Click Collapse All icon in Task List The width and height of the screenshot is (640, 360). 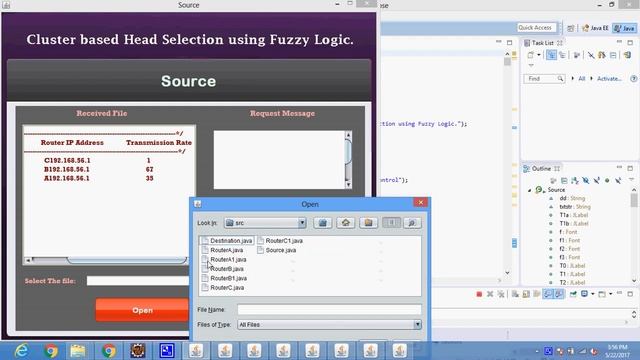click(x=613, y=55)
